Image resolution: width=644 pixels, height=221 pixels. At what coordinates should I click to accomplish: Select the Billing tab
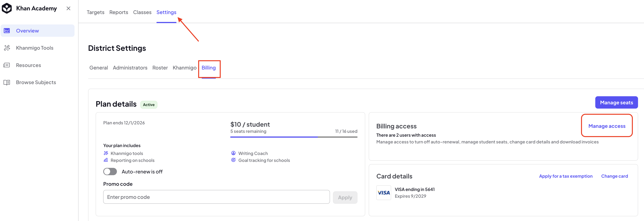tap(209, 68)
